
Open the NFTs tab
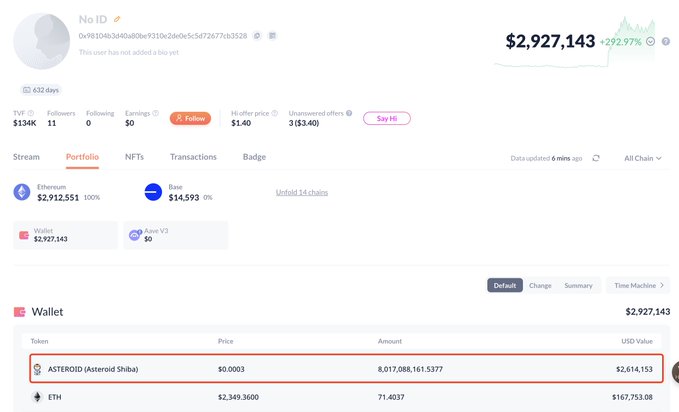(x=134, y=157)
